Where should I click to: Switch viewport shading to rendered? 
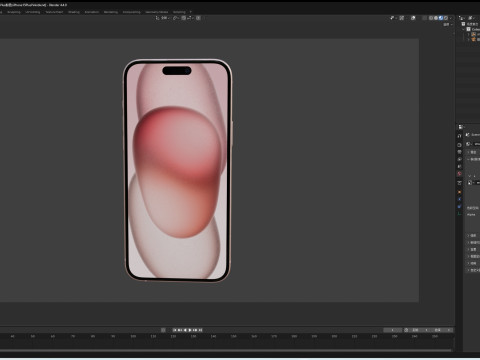(446, 18)
